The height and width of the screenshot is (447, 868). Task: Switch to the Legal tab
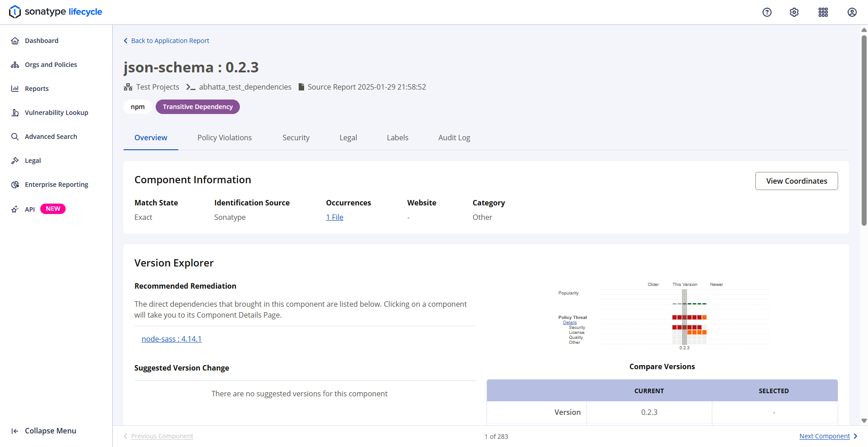(x=348, y=138)
